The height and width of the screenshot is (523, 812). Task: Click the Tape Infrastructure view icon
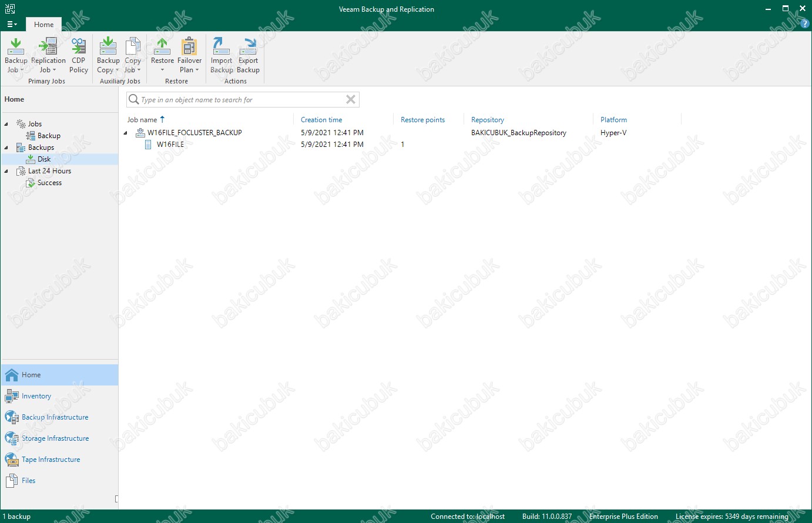(11, 460)
